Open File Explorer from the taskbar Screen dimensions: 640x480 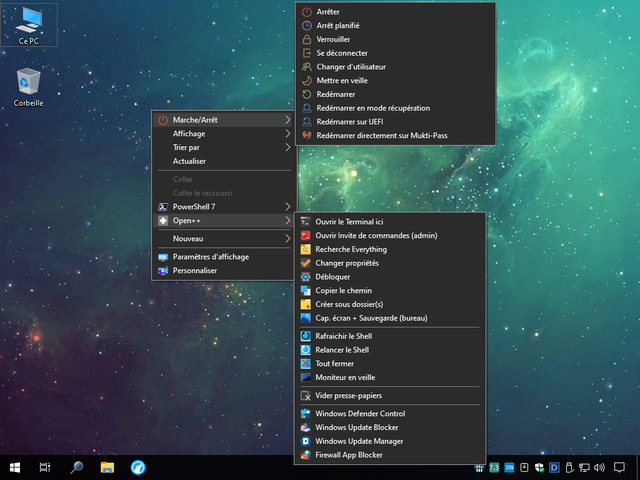(107, 467)
